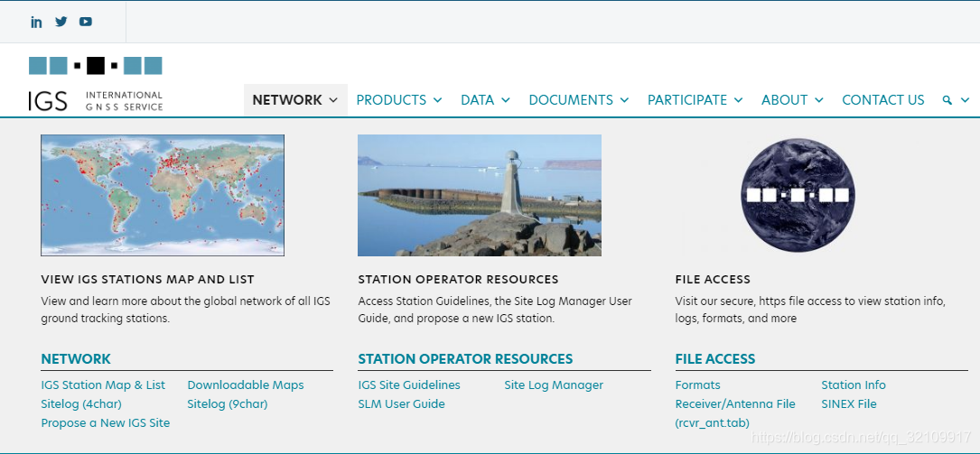Open Propose a New IGS Site link
Image resolution: width=980 pixels, height=454 pixels.
click(106, 422)
